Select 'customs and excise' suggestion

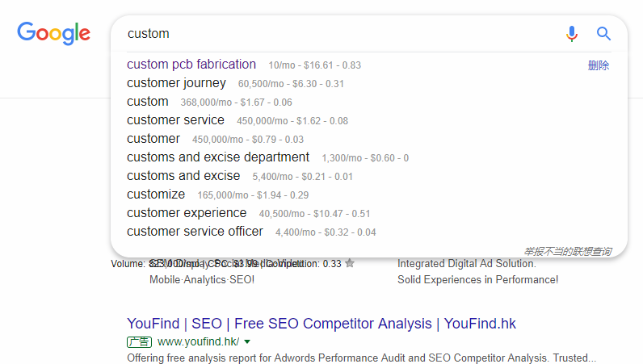tap(183, 176)
